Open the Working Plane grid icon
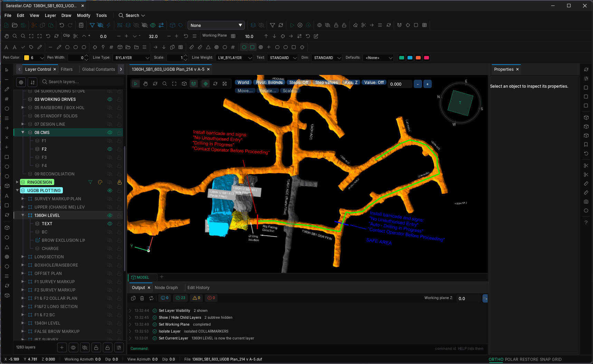593x364 pixels. pyautogui.click(x=233, y=36)
